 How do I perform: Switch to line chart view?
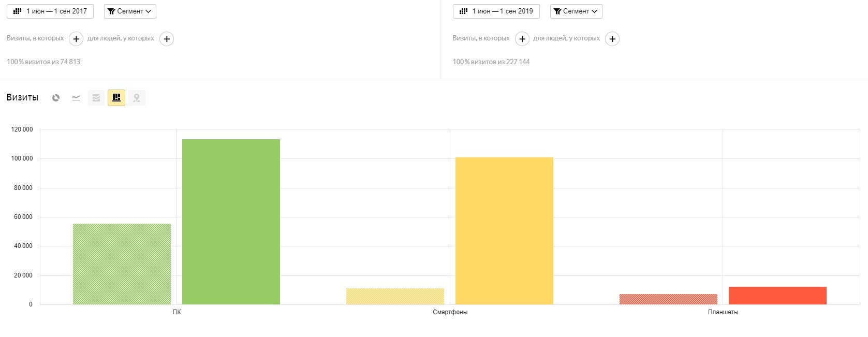click(x=76, y=98)
